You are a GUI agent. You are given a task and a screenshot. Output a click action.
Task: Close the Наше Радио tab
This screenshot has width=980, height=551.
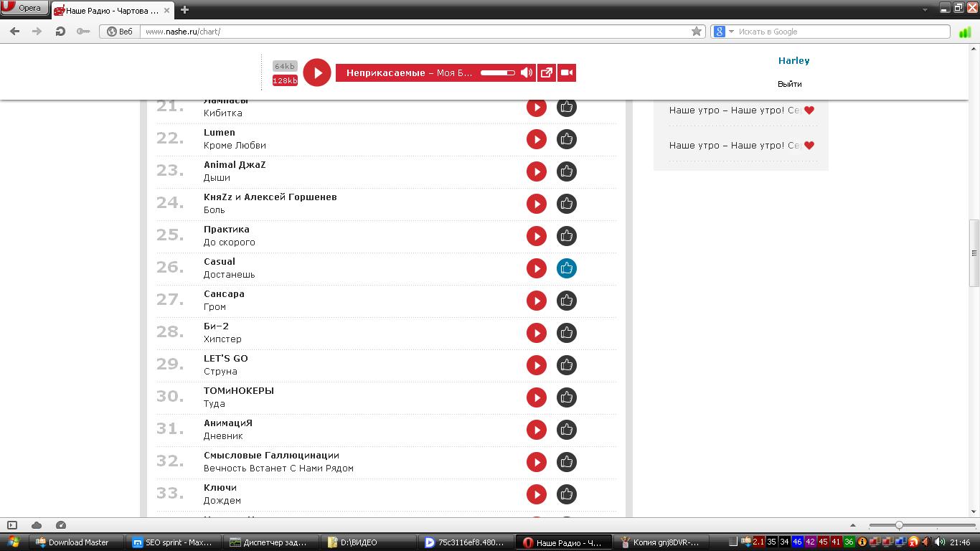click(x=165, y=11)
